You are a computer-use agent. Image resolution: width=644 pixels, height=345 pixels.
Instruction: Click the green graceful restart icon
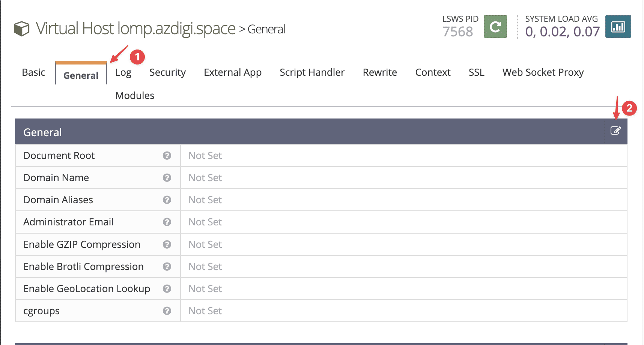495,27
